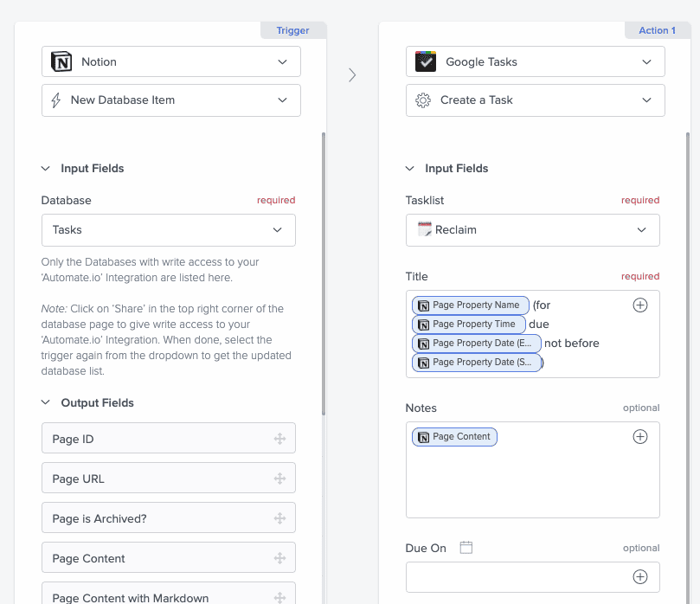This screenshot has height=604, width=700.
Task: Open the New Database Item trigger dropdown
Action: coord(171,100)
